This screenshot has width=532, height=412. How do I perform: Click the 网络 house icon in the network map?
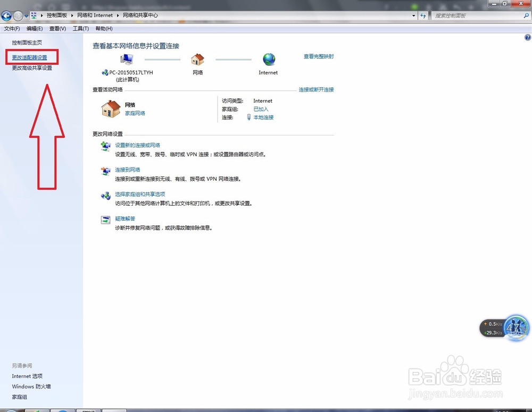point(197,60)
